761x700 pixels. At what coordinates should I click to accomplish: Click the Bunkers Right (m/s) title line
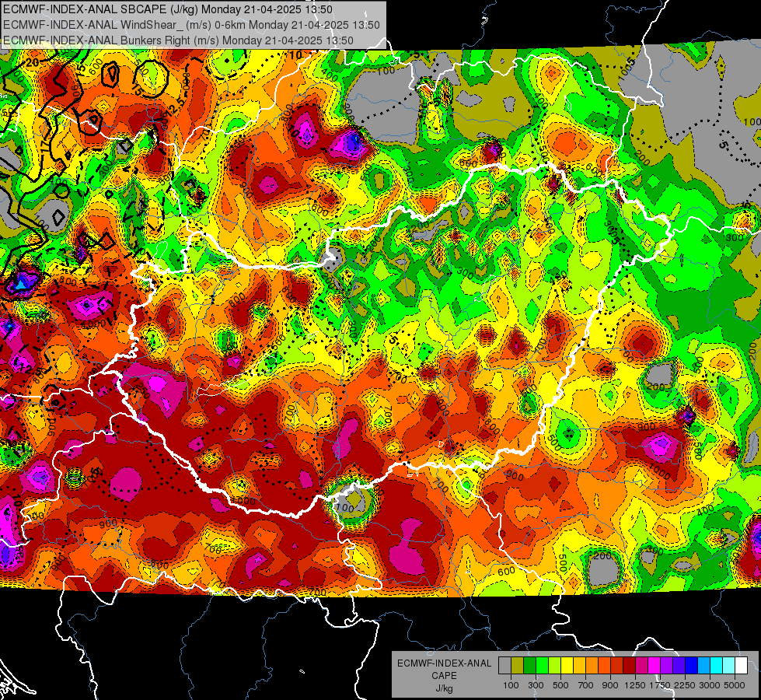(178, 40)
